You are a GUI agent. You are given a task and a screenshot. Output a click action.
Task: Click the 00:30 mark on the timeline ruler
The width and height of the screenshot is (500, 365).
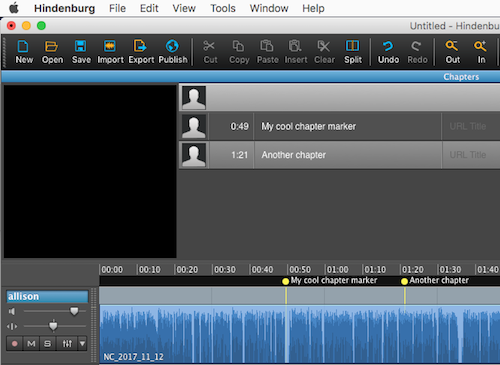pos(224,269)
